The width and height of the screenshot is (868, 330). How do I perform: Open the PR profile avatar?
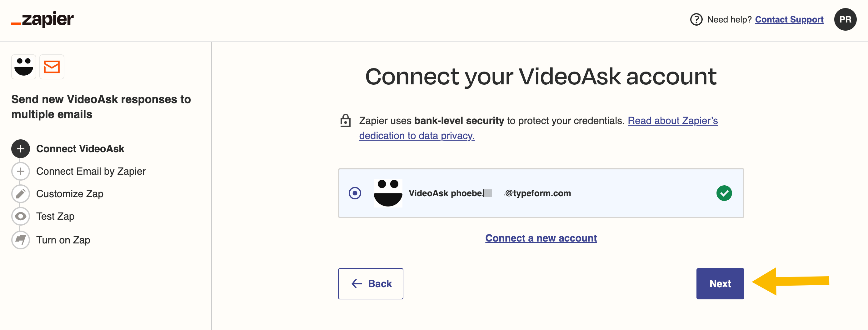(845, 20)
